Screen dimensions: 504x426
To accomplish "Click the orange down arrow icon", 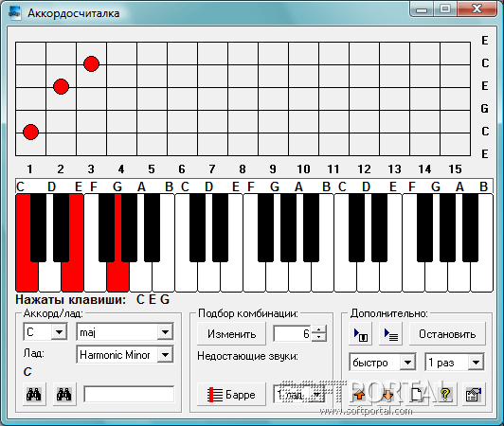I will pyautogui.click(x=388, y=394).
